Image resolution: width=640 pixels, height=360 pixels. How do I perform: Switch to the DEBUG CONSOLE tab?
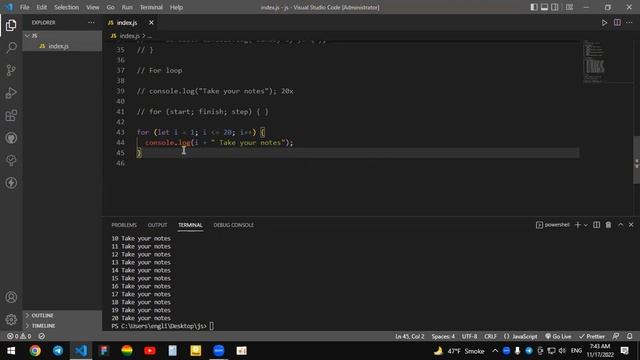(x=233, y=225)
